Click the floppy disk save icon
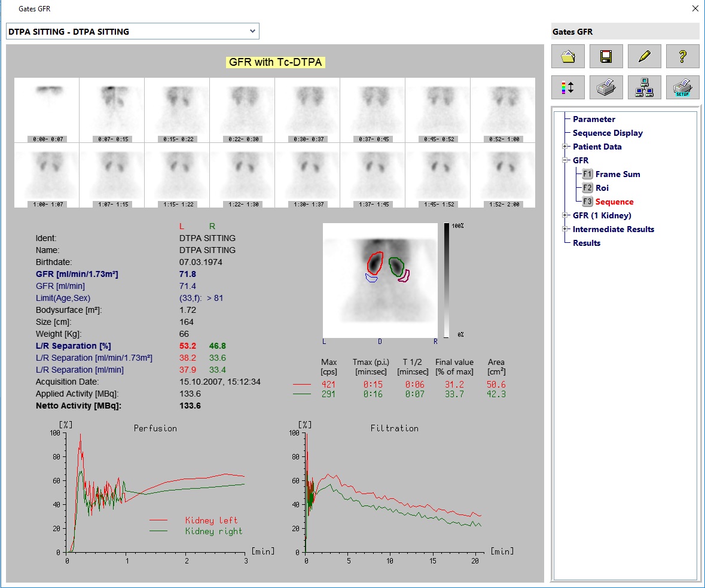Viewport: 705px width, 588px height. coord(606,56)
